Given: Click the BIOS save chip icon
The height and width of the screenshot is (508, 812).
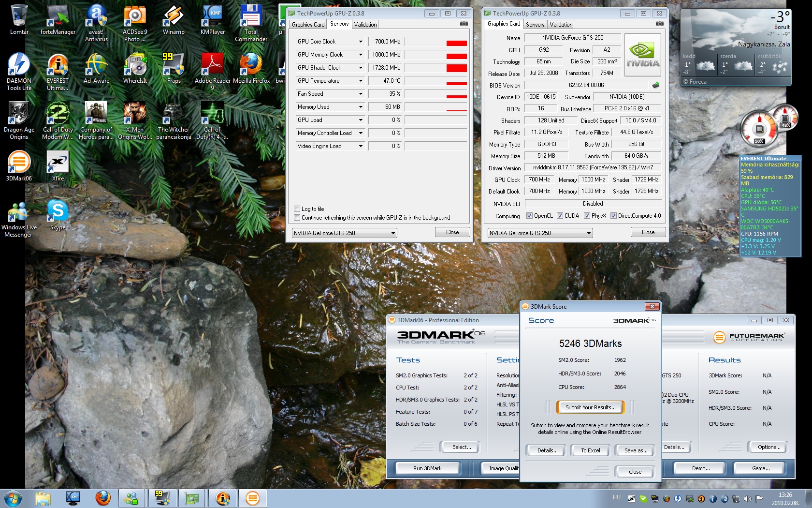Looking at the screenshot, I should 656,85.
